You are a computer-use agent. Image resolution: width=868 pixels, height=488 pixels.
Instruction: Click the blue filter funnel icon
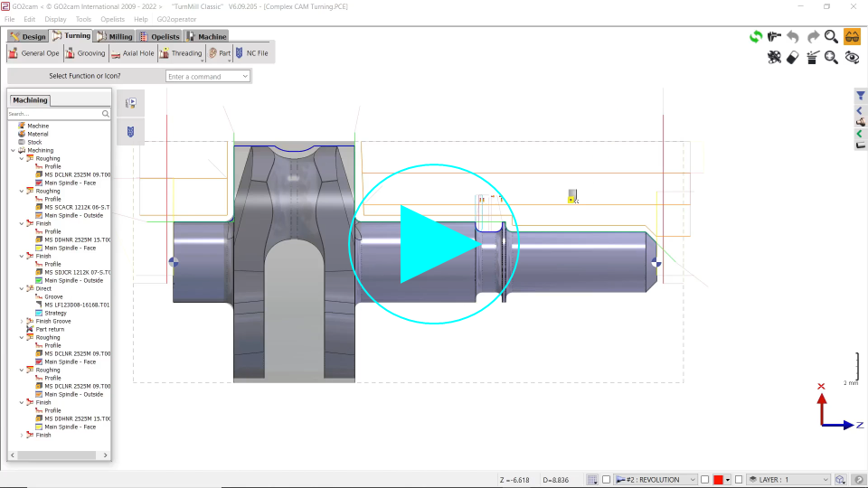click(x=861, y=96)
